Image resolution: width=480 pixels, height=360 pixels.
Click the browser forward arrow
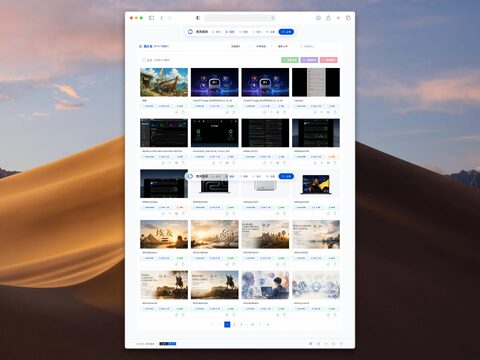coord(170,18)
